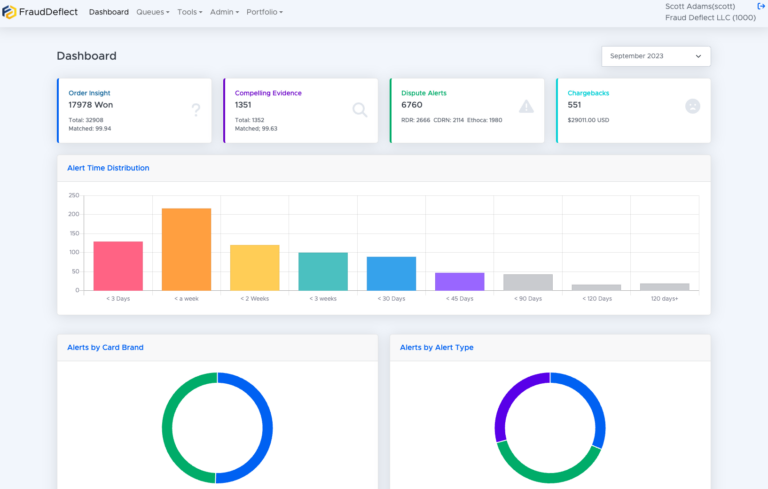The image size is (768, 489).
Task: Click the '551' Chargebacks value
Action: 574,105
